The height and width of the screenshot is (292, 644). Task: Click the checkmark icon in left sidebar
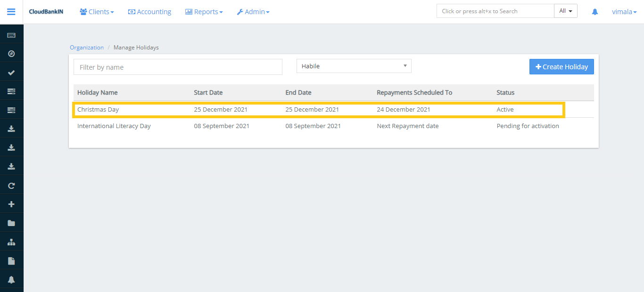click(x=11, y=73)
